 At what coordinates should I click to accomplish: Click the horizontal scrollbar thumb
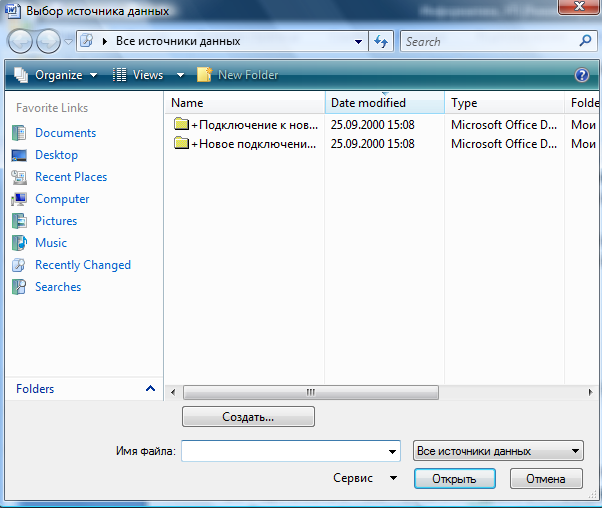(x=311, y=392)
